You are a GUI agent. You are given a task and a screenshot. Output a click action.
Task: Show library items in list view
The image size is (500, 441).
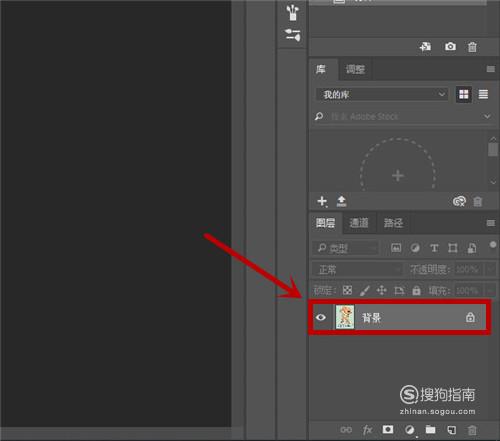[x=483, y=95]
